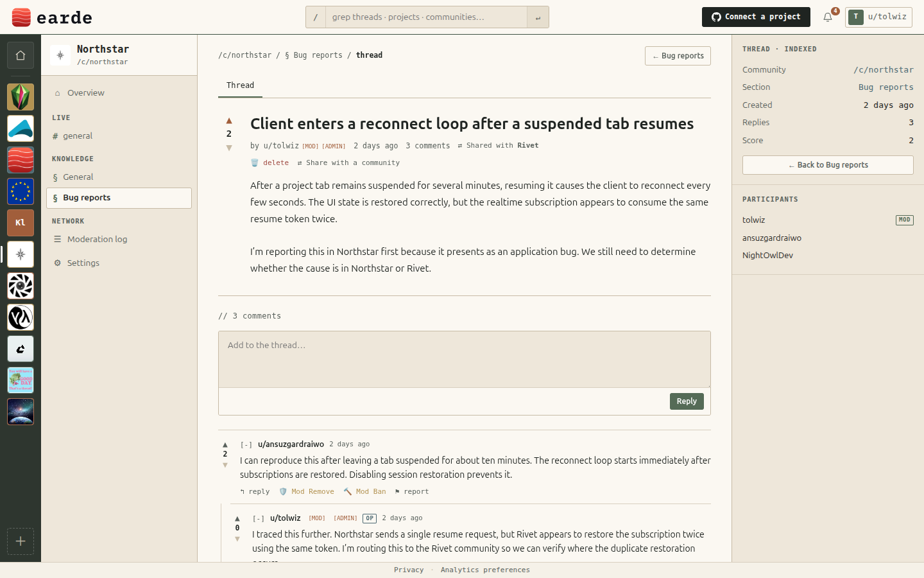Open the EU flag community icon
This screenshot has width=924, height=578.
[21, 191]
